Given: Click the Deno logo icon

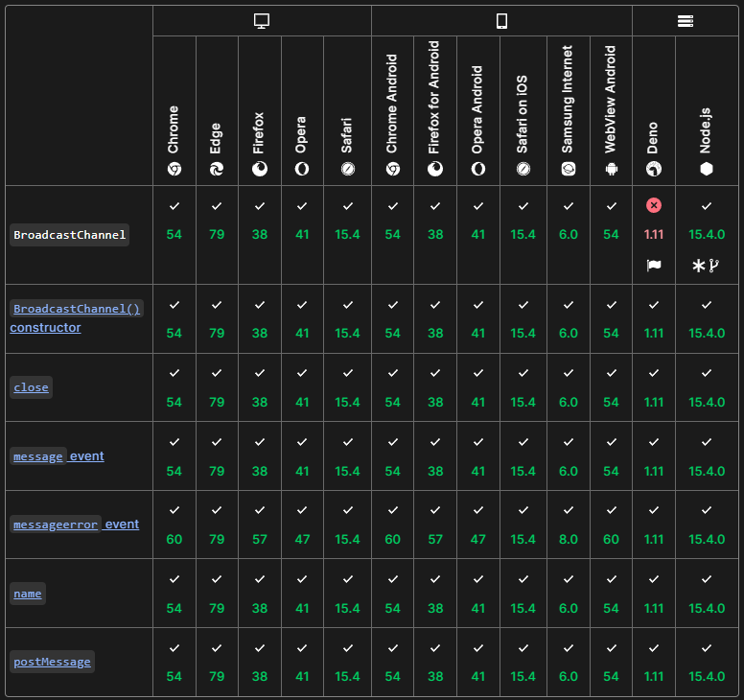Looking at the screenshot, I should tap(653, 169).
